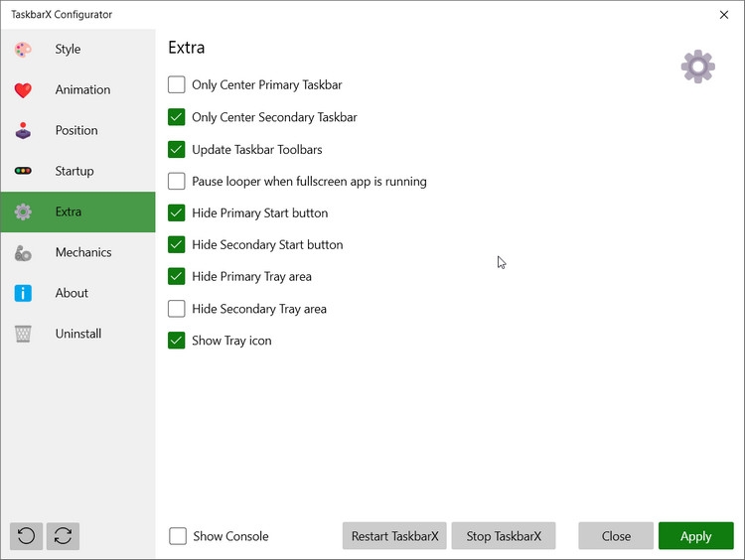Click Stop TaskbarX
745x560 pixels.
click(504, 536)
